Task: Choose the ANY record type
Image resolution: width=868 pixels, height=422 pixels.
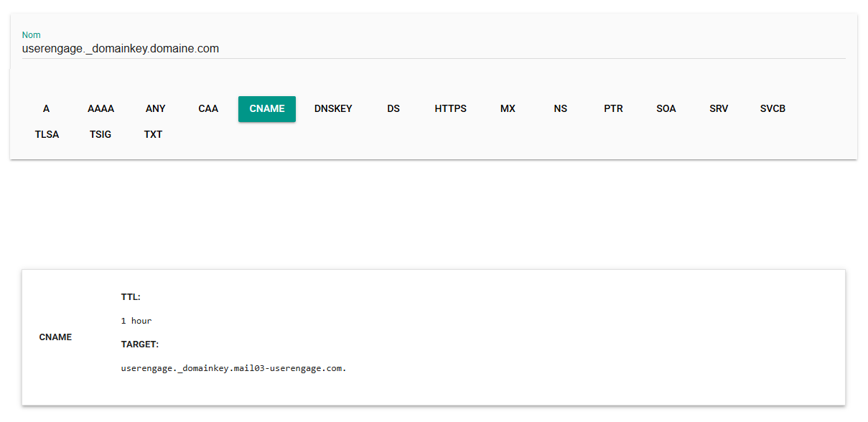Action: [x=155, y=109]
